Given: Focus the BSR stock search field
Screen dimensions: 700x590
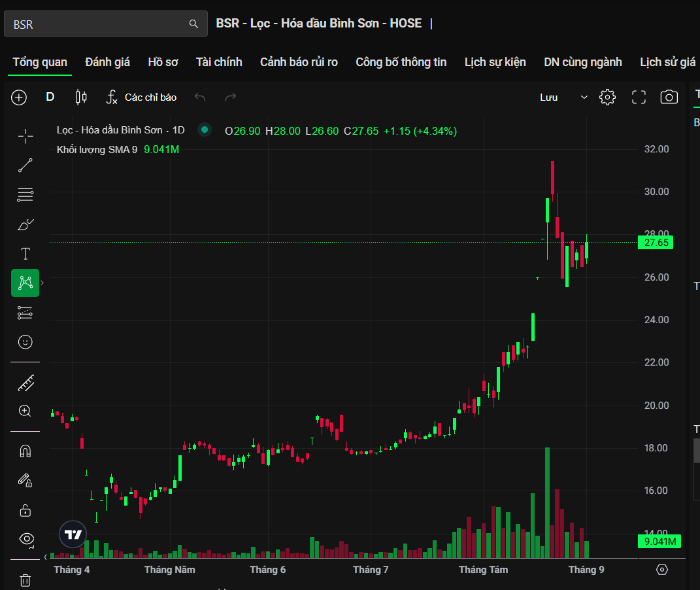Looking at the screenshot, I should point(106,24).
